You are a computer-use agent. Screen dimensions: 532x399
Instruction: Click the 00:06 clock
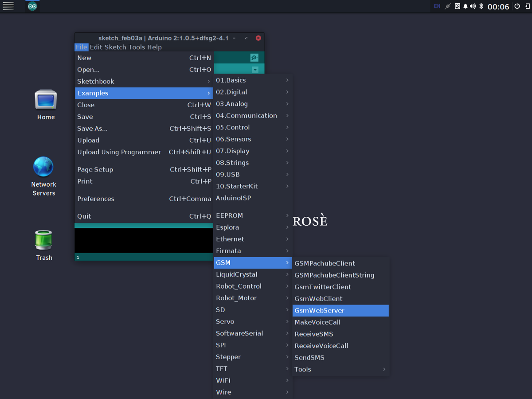pyautogui.click(x=498, y=7)
